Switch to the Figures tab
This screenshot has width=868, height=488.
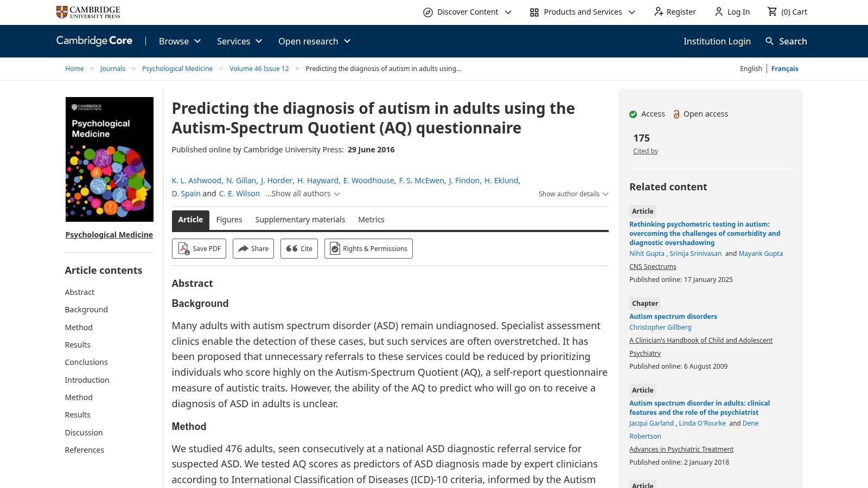coord(229,220)
